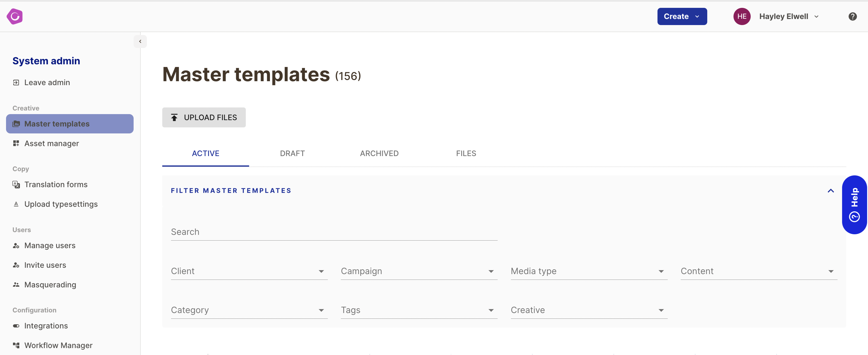Click the Manage users icon
This screenshot has height=355, width=868.
[x=16, y=245]
